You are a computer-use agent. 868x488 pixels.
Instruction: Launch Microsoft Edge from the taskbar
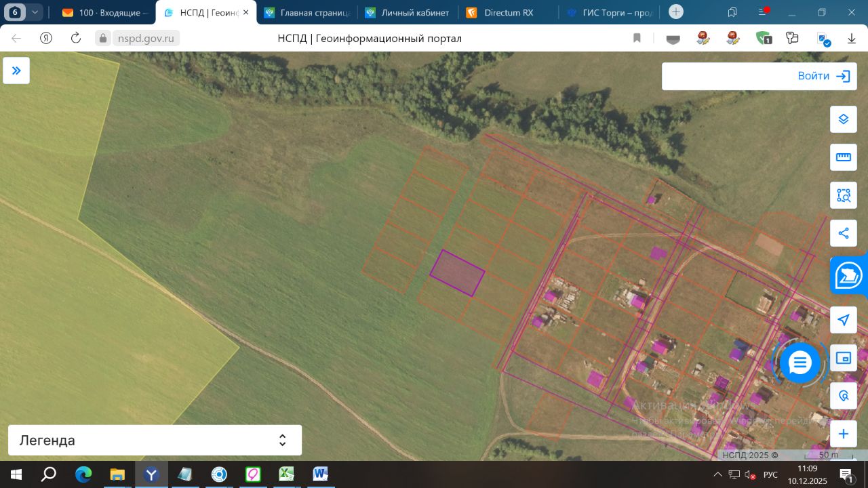[x=83, y=474]
